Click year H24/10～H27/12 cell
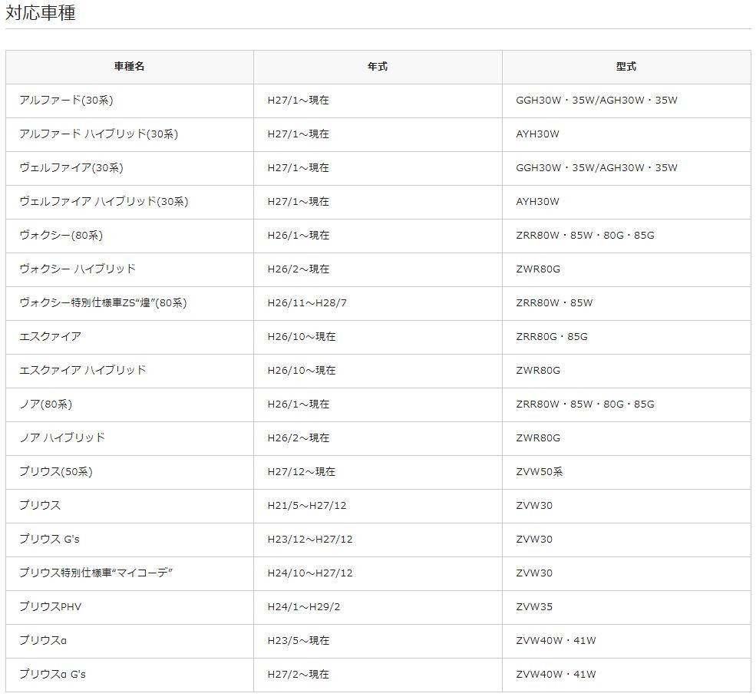756x700 pixels. (378, 573)
